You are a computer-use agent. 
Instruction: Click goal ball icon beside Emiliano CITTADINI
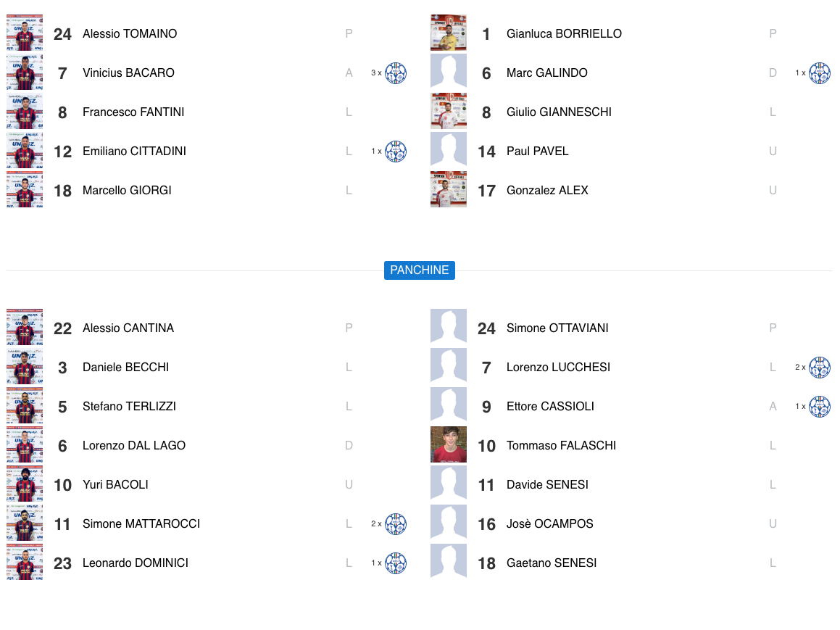click(396, 152)
